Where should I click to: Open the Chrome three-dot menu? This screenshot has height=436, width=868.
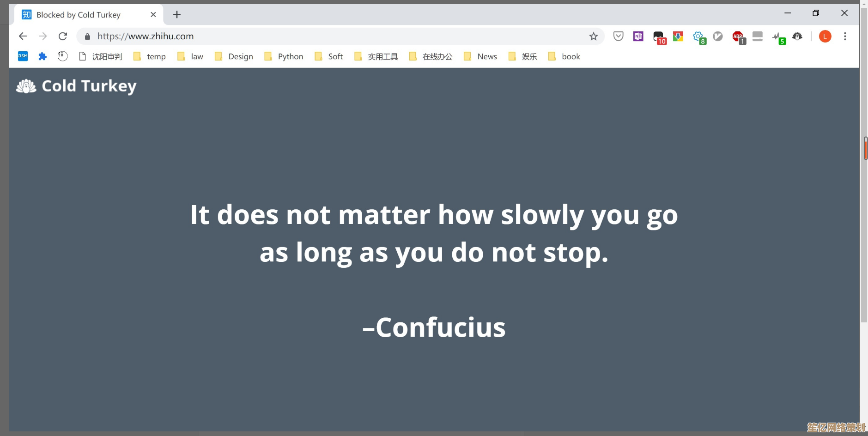tap(845, 36)
